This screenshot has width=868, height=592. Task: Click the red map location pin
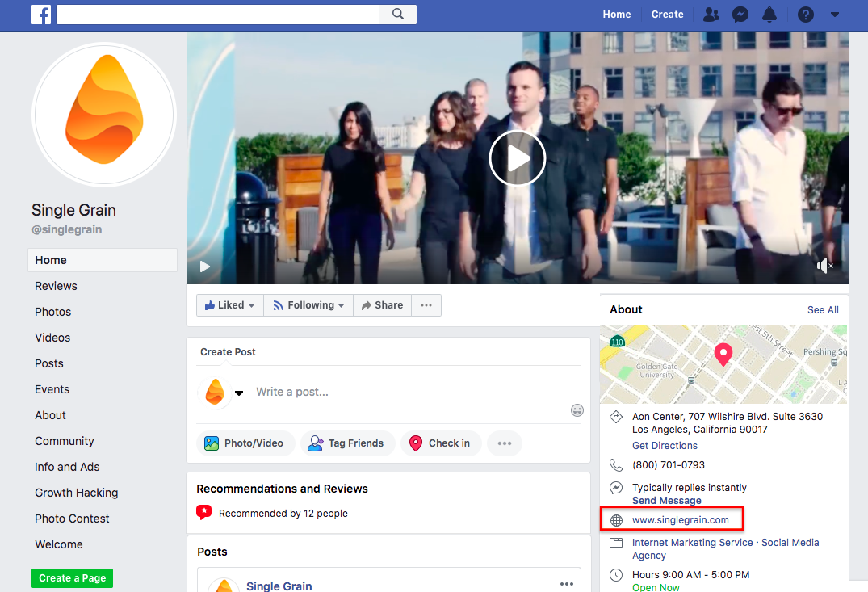coord(723,355)
